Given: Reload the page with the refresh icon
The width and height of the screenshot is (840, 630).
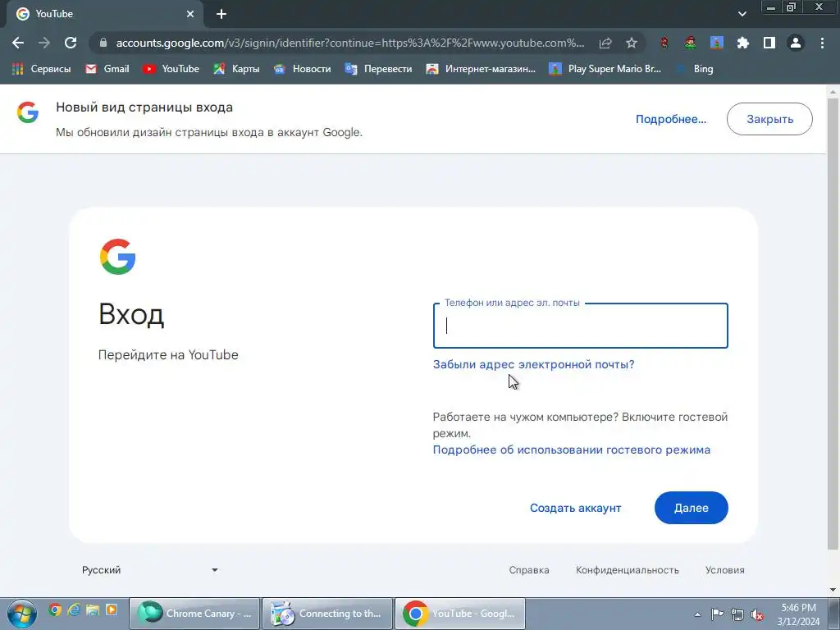Looking at the screenshot, I should pos(71,43).
